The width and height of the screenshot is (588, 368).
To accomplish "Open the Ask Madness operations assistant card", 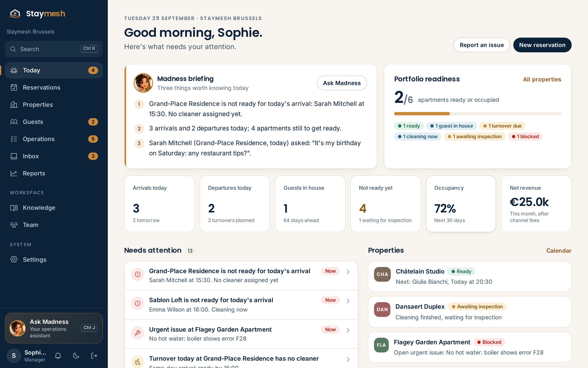I will tap(54, 328).
